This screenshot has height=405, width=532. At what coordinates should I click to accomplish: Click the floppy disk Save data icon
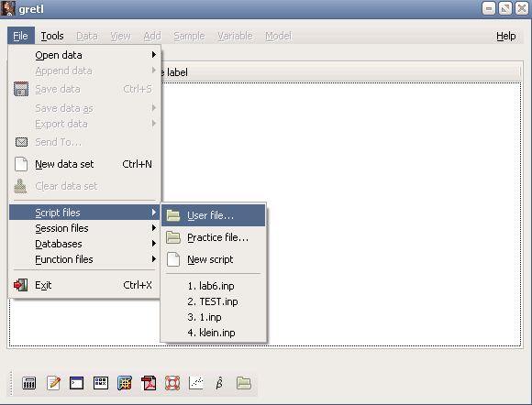(x=21, y=89)
